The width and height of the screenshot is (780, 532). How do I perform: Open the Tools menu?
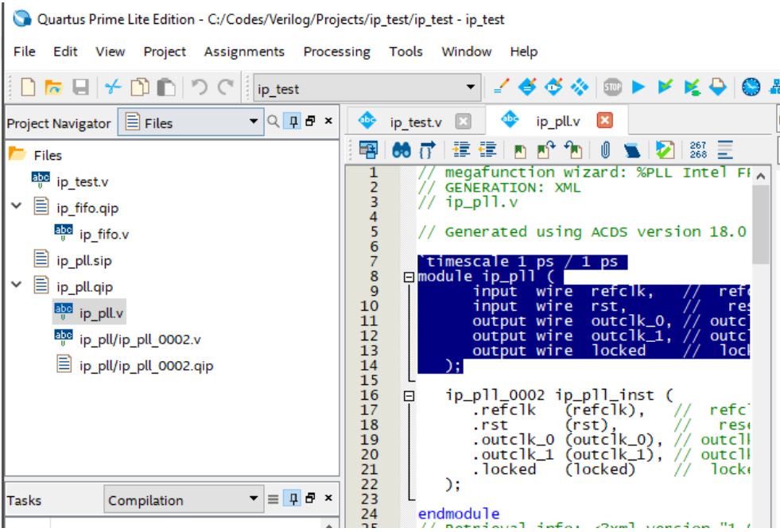pos(406,52)
